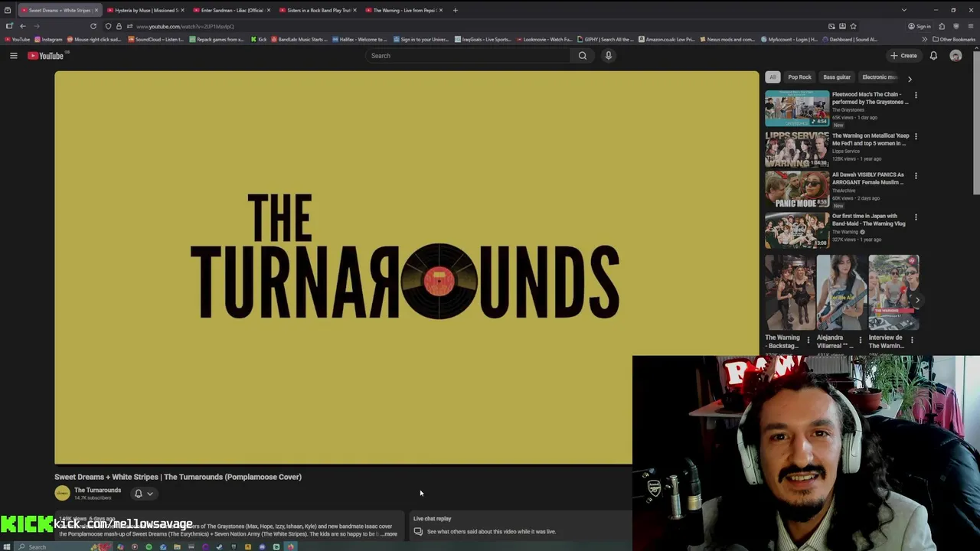Focus the YouTube Search field
The width and height of the screenshot is (980, 551).
click(469, 56)
